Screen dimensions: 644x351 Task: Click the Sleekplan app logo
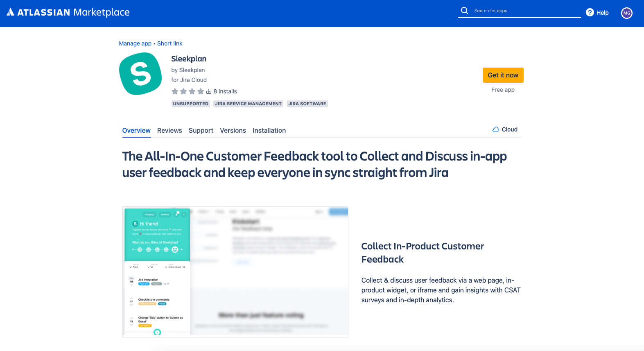coord(140,74)
